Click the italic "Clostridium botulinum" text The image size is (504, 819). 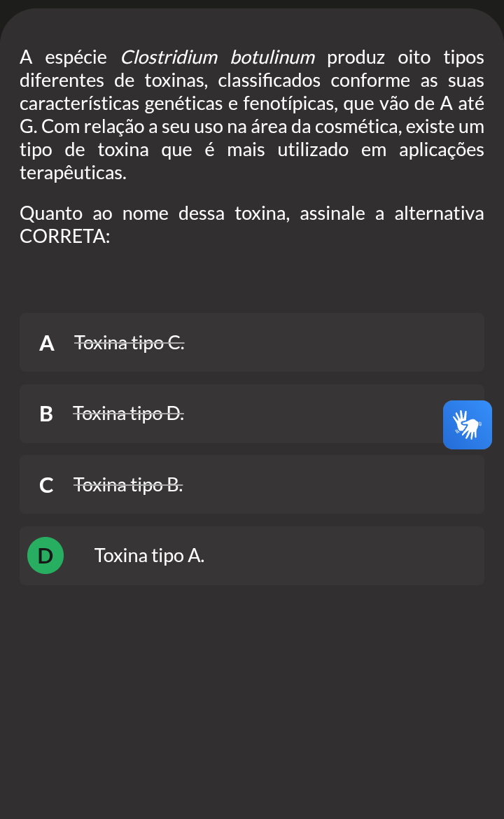point(218,57)
